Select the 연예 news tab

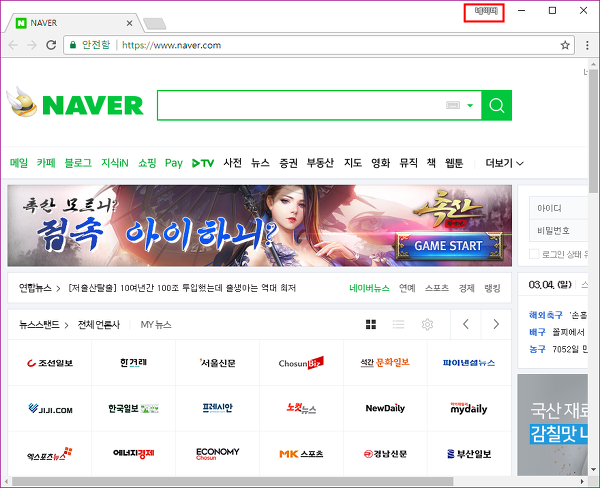[x=407, y=288]
